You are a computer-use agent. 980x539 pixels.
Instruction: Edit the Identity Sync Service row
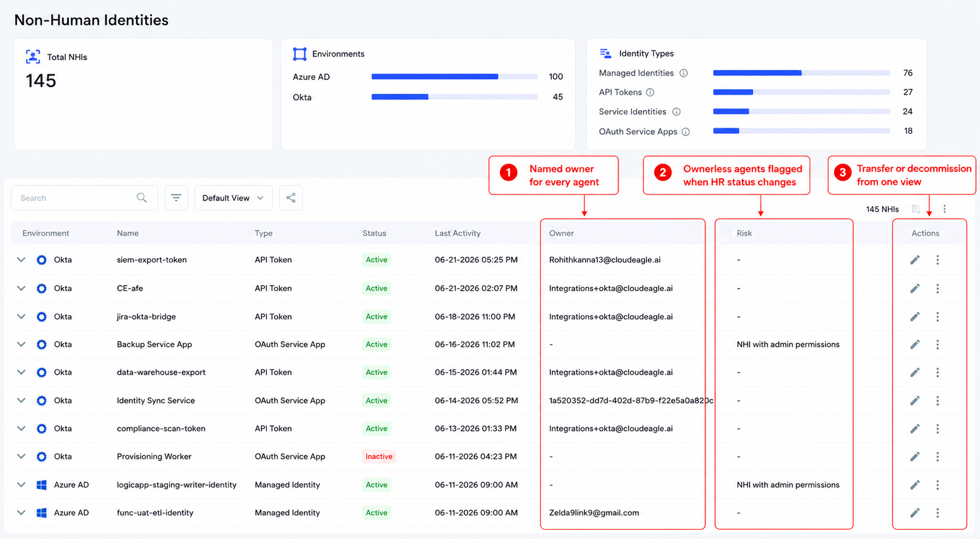coord(915,400)
